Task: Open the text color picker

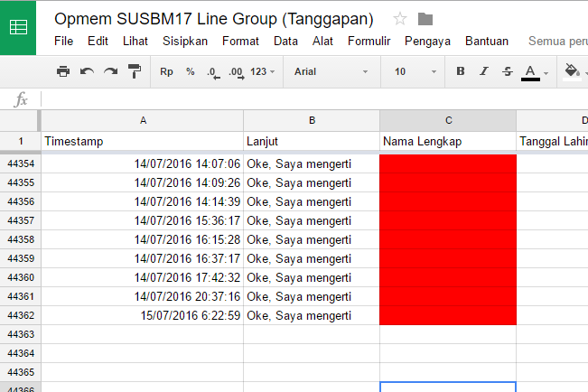Action: (x=530, y=72)
